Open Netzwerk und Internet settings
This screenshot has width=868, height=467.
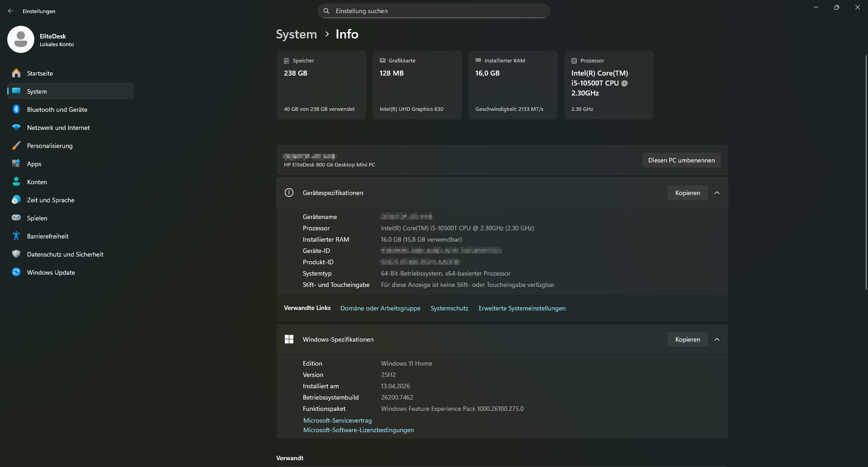click(x=71, y=127)
